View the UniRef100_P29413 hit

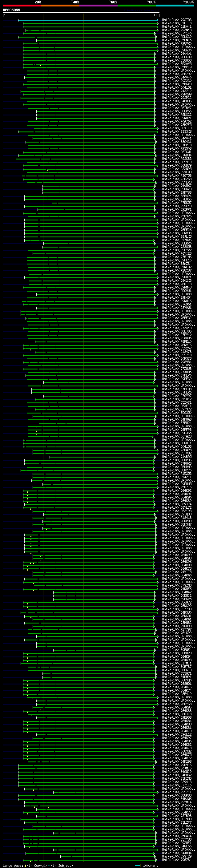tap(177, 782)
